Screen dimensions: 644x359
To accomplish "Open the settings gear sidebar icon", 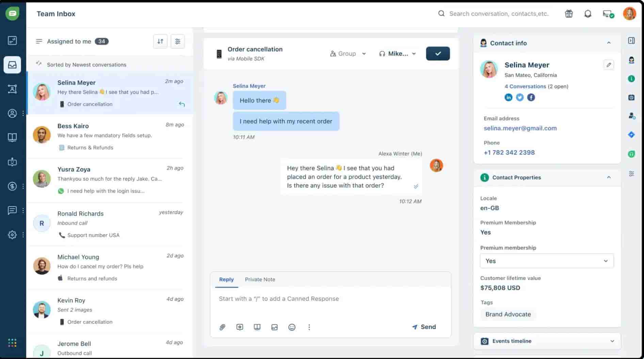I will click(12, 235).
